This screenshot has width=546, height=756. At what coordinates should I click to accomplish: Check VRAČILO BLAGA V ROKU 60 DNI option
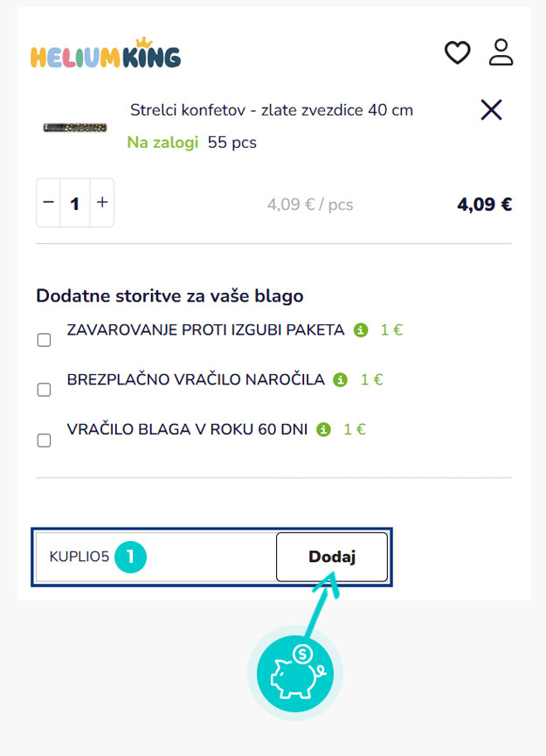(x=44, y=440)
